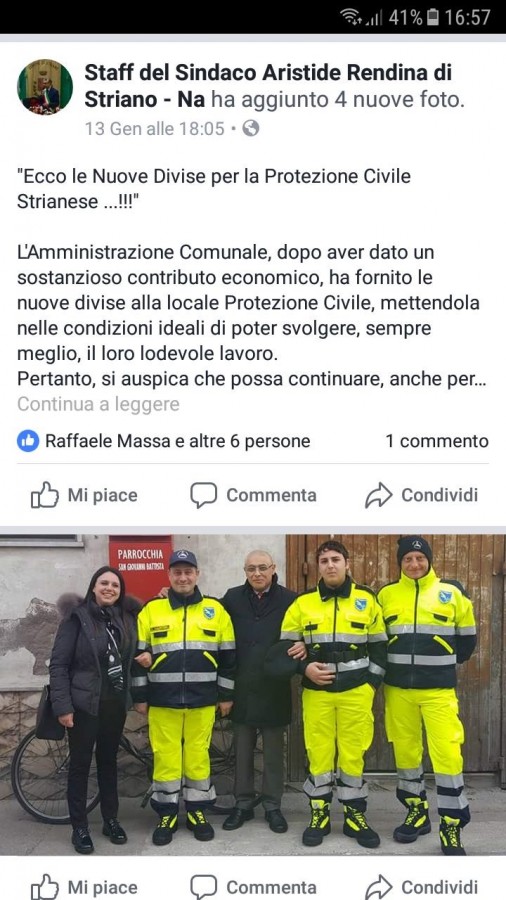The width and height of the screenshot is (506, 900).
Task: Tap the speech bubble icon below the photo
Action: (203, 887)
